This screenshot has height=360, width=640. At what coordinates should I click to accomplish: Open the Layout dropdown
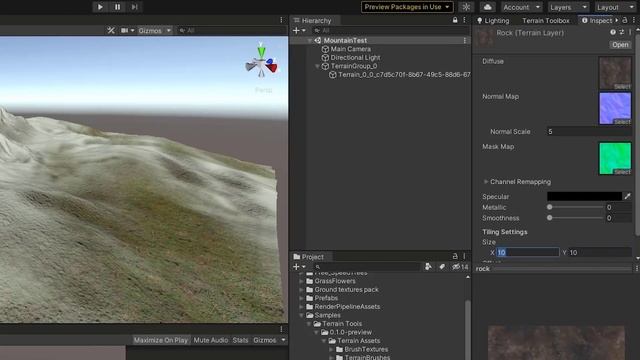pos(615,7)
